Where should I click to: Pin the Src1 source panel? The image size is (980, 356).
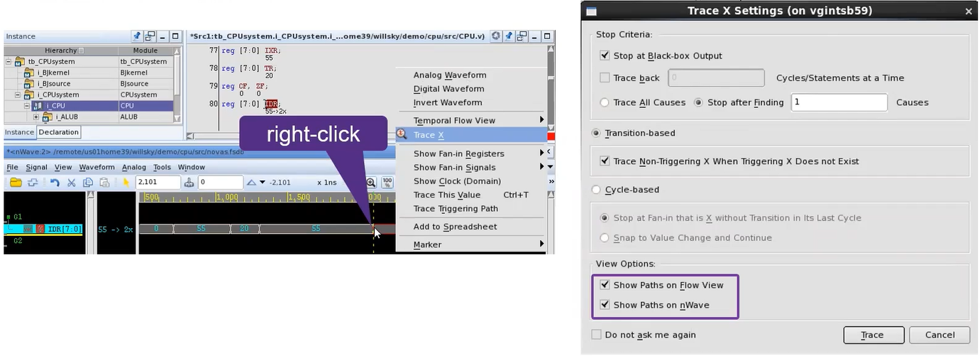(x=509, y=36)
